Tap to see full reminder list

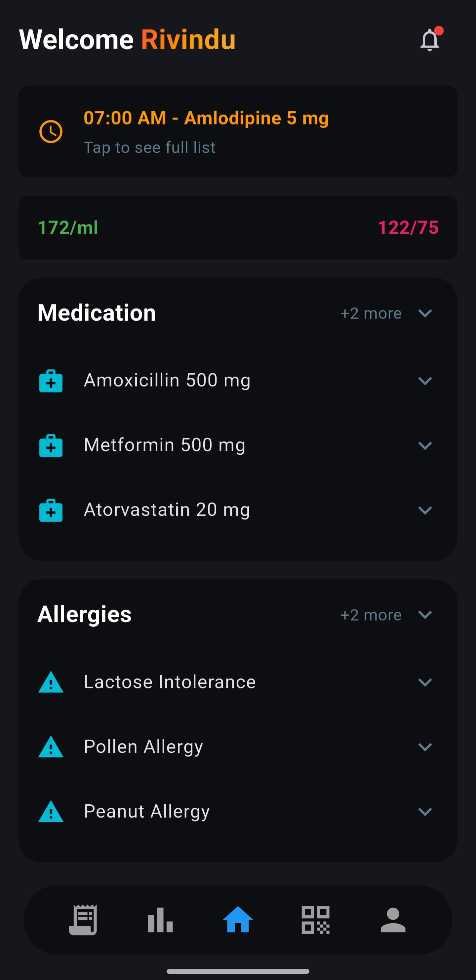coord(149,148)
